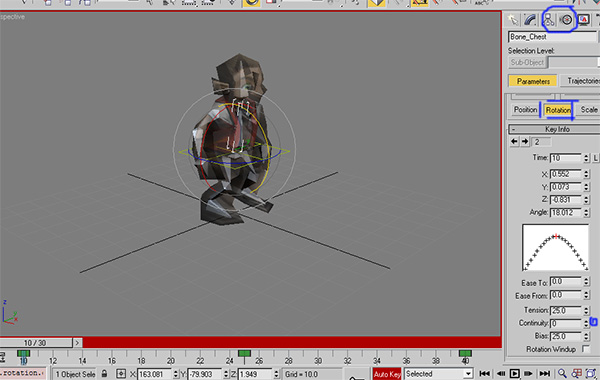Open the Create command panel tab
The width and height of the screenshot is (600, 380).
[x=513, y=20]
